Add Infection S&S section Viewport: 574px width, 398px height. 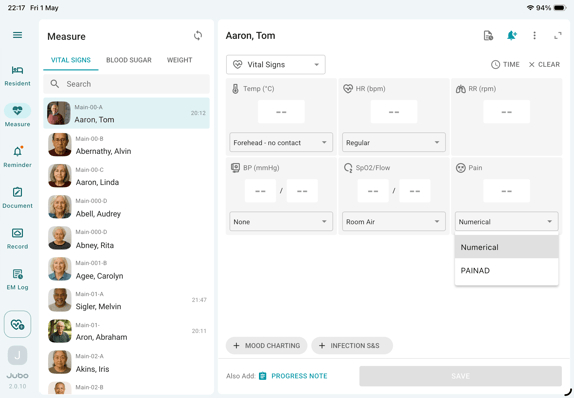point(352,346)
